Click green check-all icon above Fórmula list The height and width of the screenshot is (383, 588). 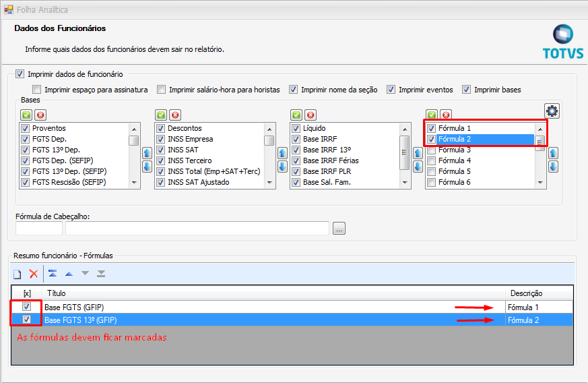click(432, 114)
